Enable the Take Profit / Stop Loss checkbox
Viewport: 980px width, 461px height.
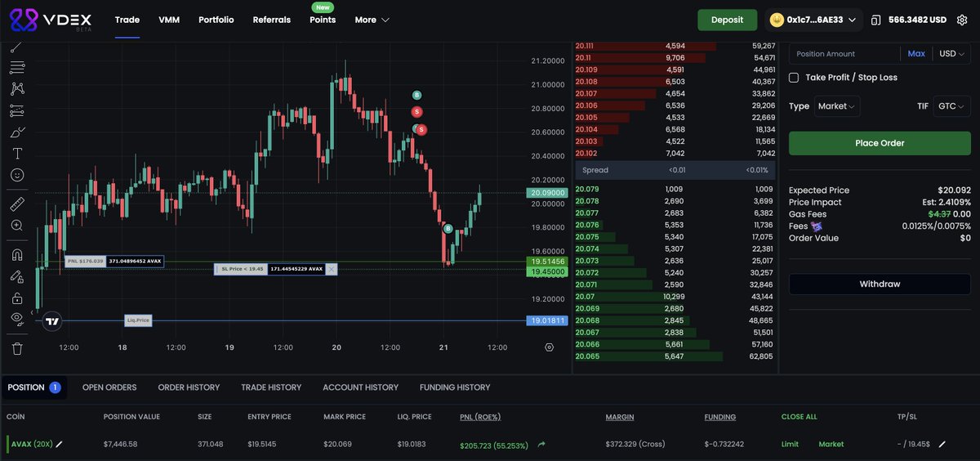794,78
